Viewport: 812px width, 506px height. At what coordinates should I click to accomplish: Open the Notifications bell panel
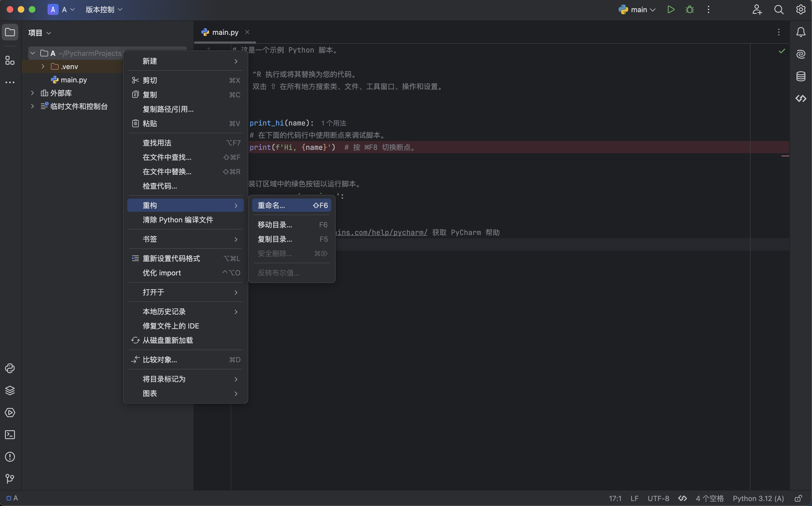801,32
